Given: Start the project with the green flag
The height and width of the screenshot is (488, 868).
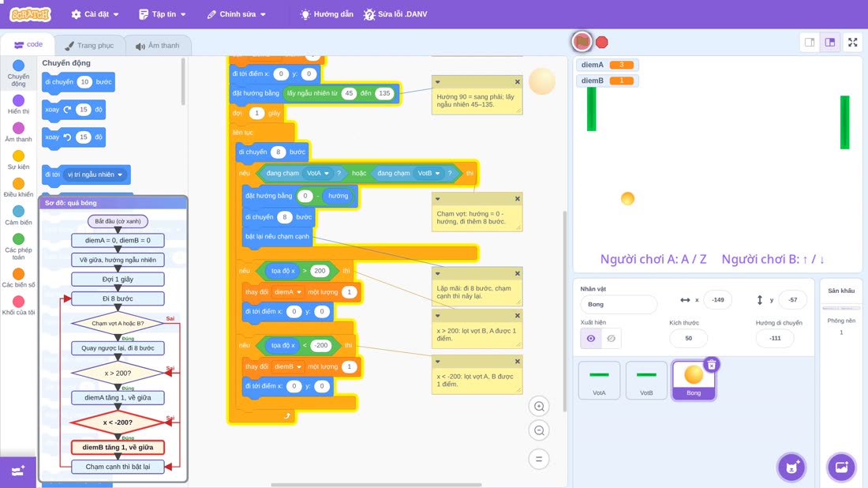Looking at the screenshot, I should [582, 42].
